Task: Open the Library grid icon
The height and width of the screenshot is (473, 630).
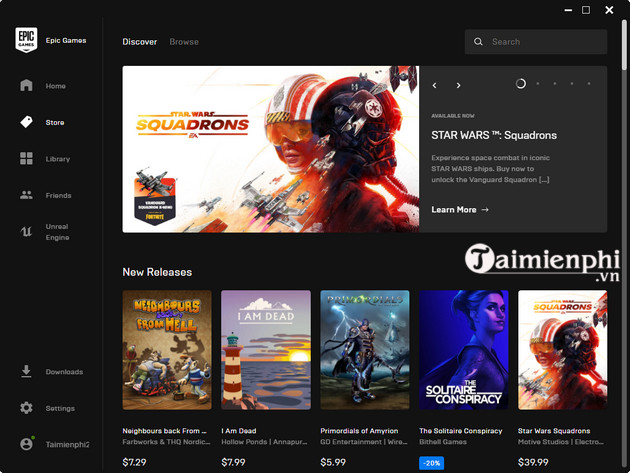Action: 26,158
